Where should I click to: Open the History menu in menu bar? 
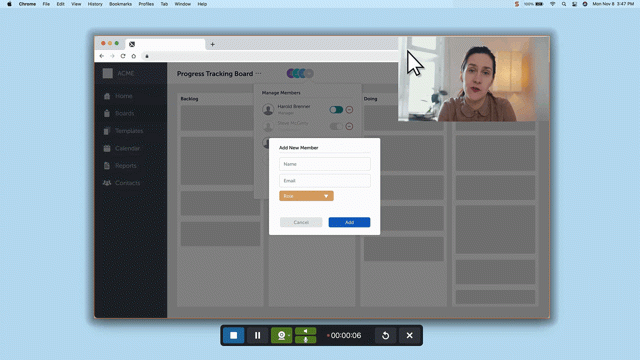pyautogui.click(x=95, y=4)
